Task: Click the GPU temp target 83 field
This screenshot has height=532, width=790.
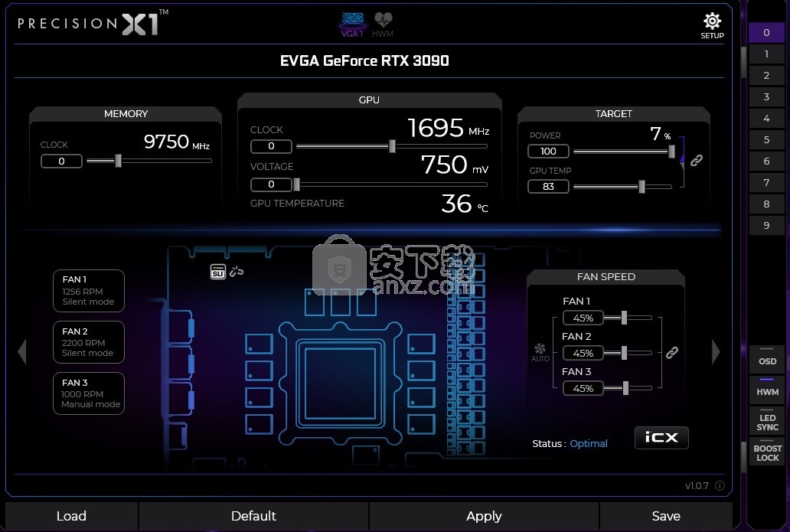Action: coord(548,187)
